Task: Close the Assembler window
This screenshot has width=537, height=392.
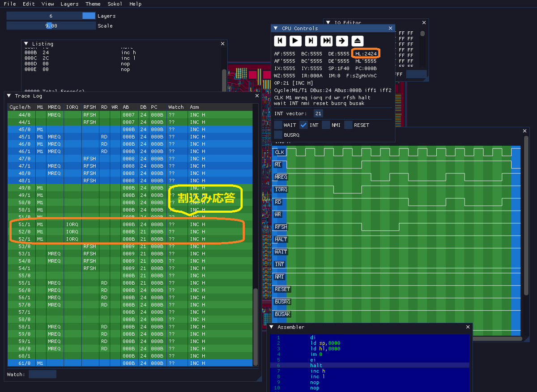Action: coord(468,327)
